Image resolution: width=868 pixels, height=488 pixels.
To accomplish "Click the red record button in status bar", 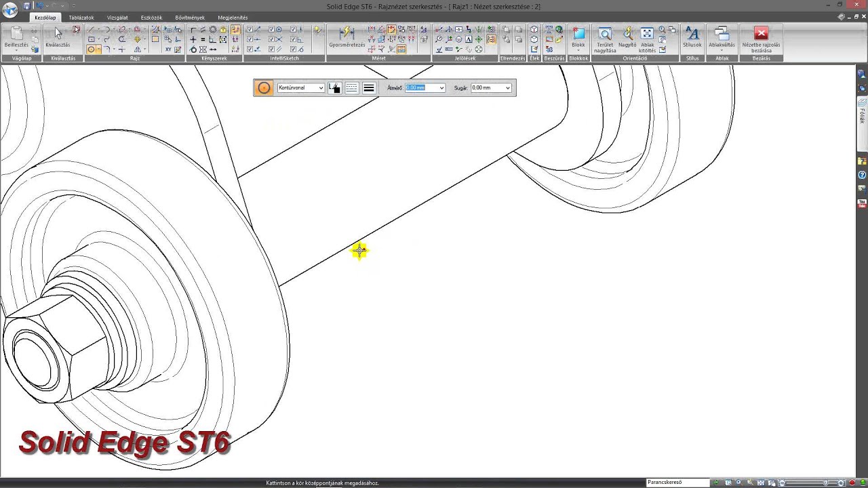I will (852, 483).
